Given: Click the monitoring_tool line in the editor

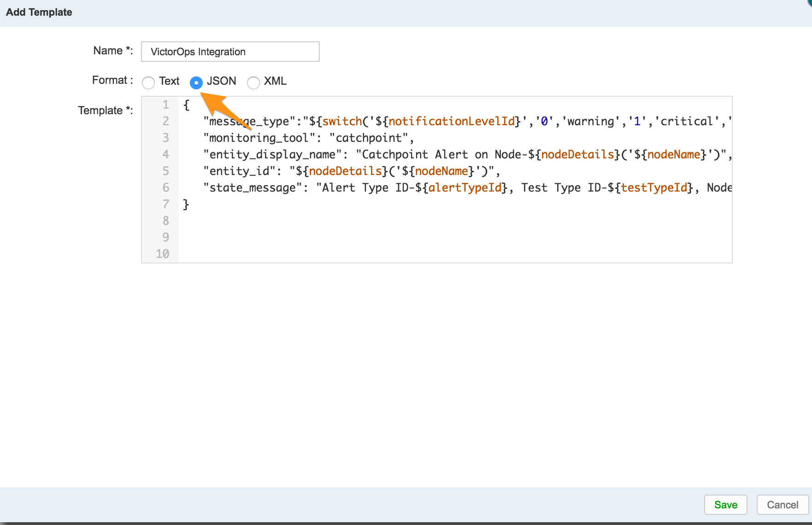Looking at the screenshot, I should point(309,138).
